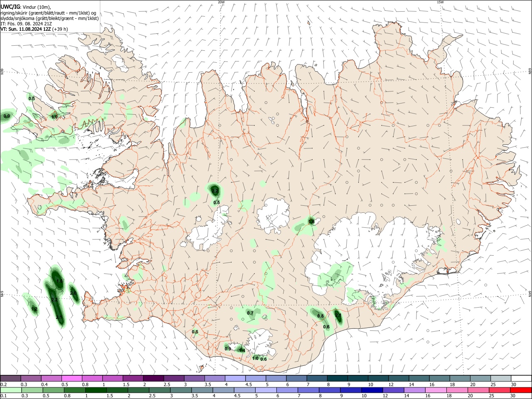Select '2.5' label in upper legend row
Screen dimensions: 532x399
pyautogui.click(x=167, y=384)
